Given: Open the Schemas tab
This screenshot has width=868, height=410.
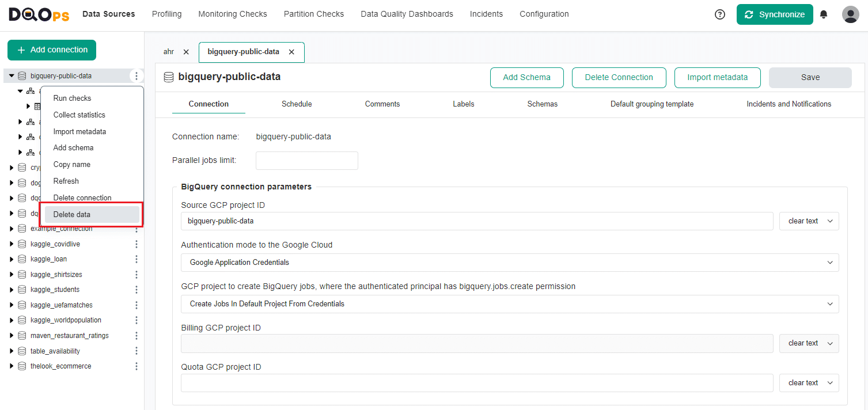Looking at the screenshot, I should (x=543, y=104).
